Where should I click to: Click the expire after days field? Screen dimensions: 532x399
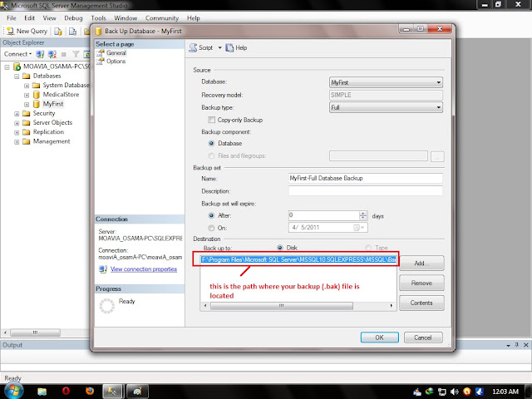[x=323, y=215]
